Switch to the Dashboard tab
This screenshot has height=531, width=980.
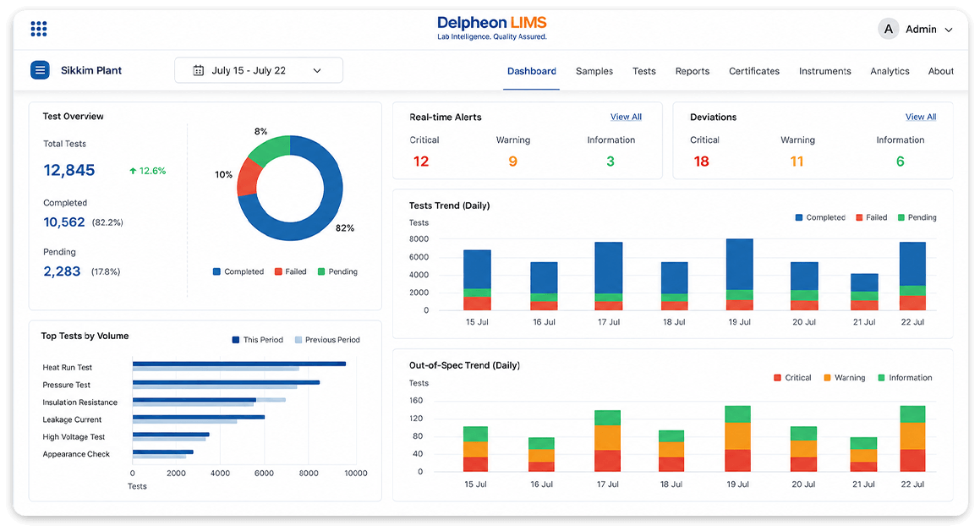pyautogui.click(x=531, y=71)
